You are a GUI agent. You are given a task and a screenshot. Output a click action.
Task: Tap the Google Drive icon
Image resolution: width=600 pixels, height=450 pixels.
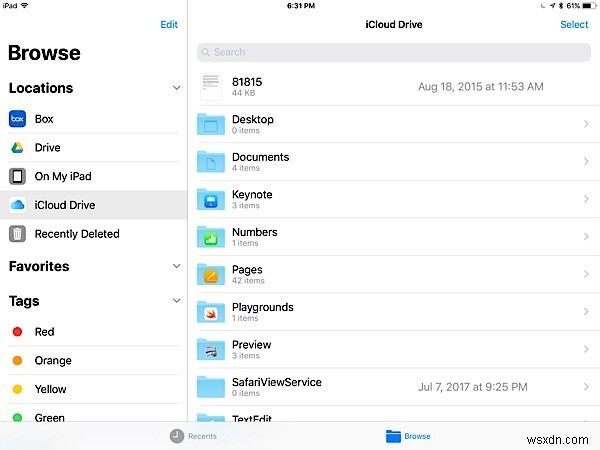pyautogui.click(x=17, y=148)
